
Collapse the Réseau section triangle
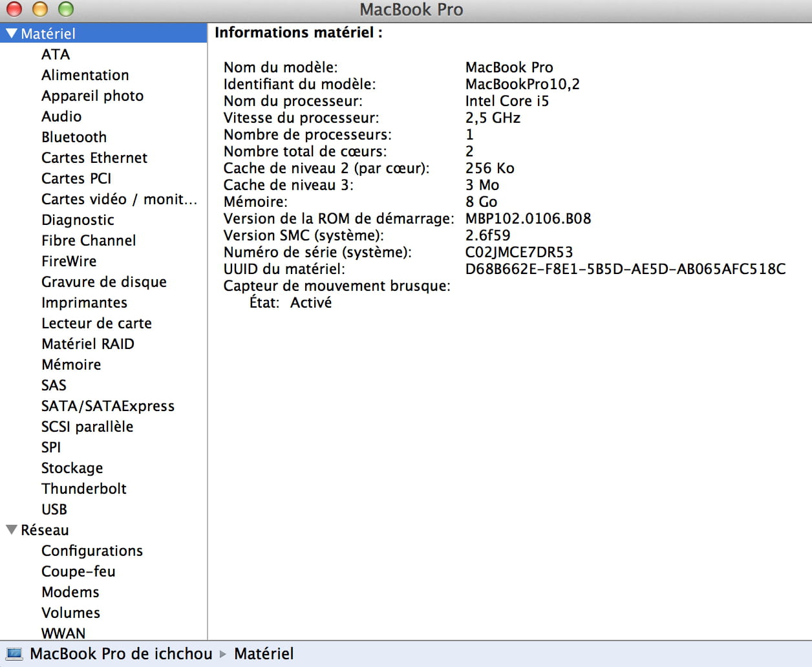(x=11, y=530)
